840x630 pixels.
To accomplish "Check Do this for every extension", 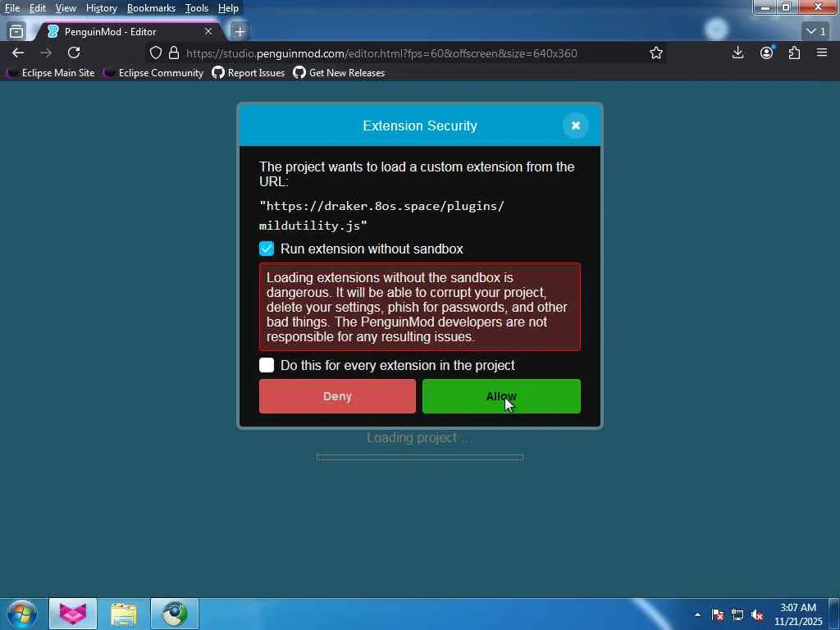I will (267, 365).
